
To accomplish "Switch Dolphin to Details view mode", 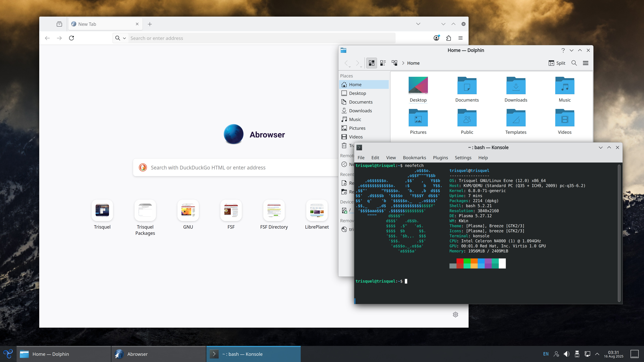I will coord(394,63).
